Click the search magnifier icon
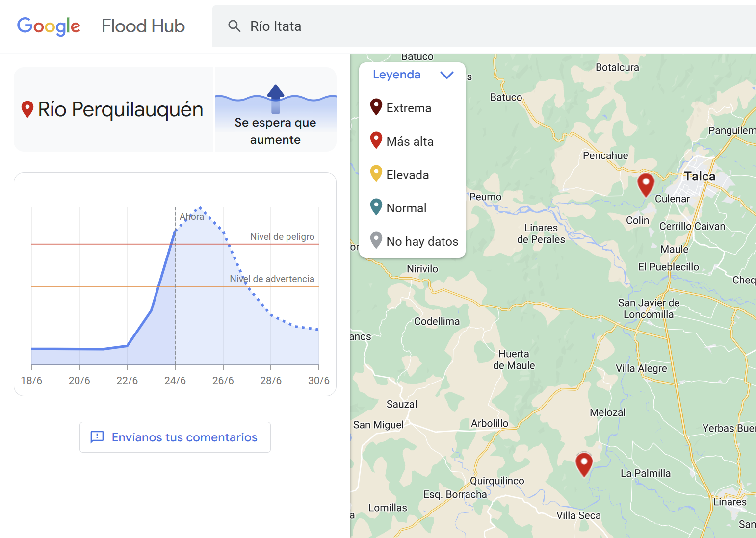This screenshot has width=756, height=538. point(235,26)
